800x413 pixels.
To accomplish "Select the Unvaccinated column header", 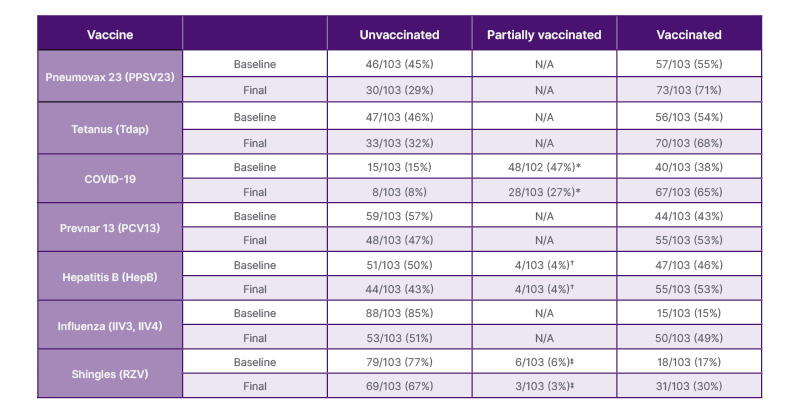I will (399, 34).
